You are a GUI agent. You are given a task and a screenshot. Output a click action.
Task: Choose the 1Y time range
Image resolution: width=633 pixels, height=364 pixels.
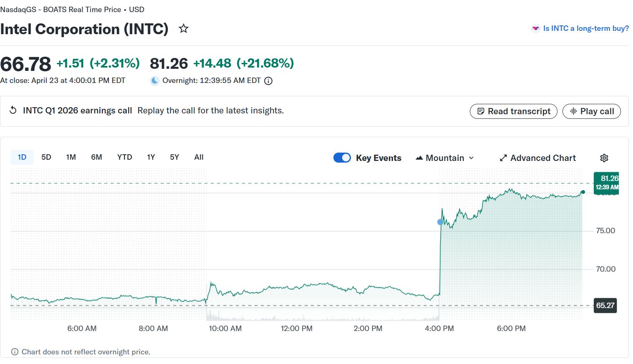(x=151, y=157)
